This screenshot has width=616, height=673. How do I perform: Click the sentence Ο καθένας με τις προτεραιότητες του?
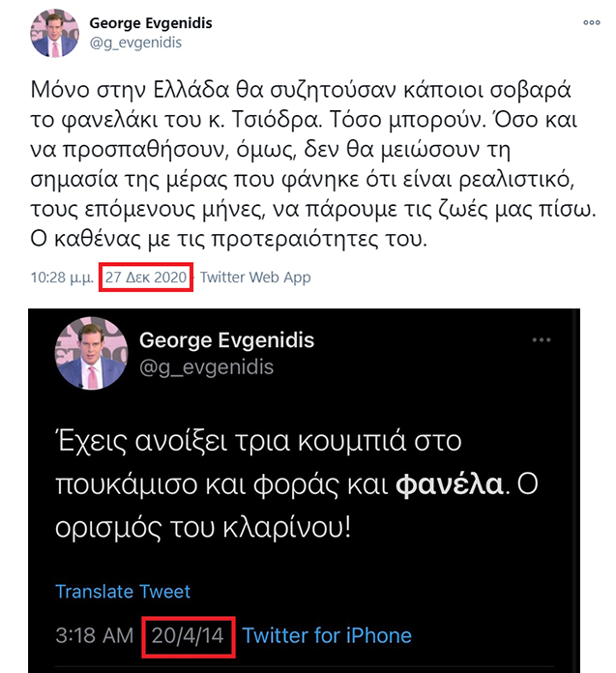(229, 239)
